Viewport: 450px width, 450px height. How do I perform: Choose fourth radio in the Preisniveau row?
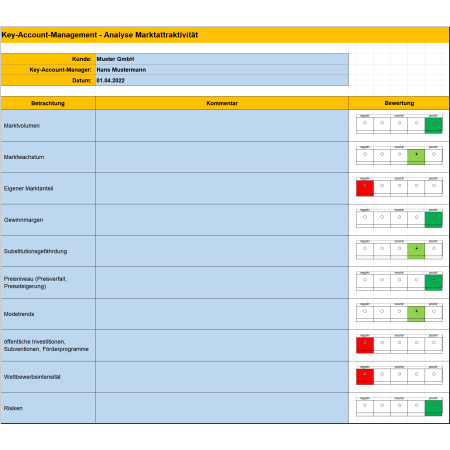coord(416,280)
